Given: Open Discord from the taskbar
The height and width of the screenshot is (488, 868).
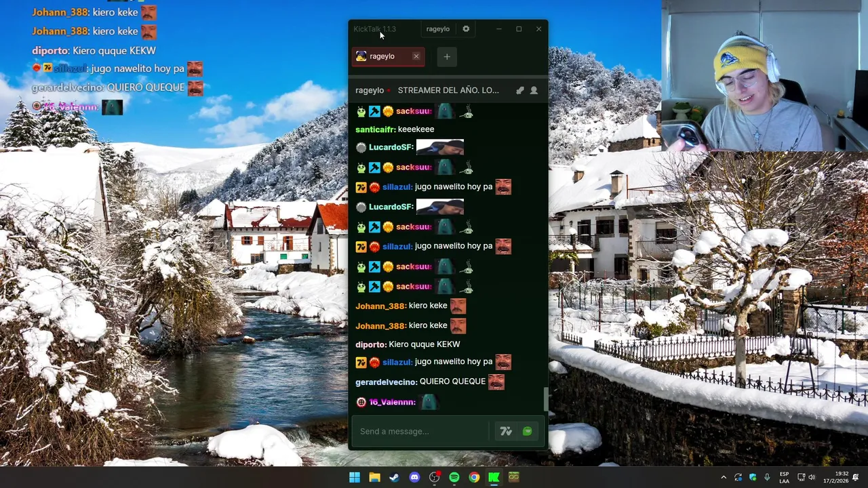Looking at the screenshot, I should (414, 478).
